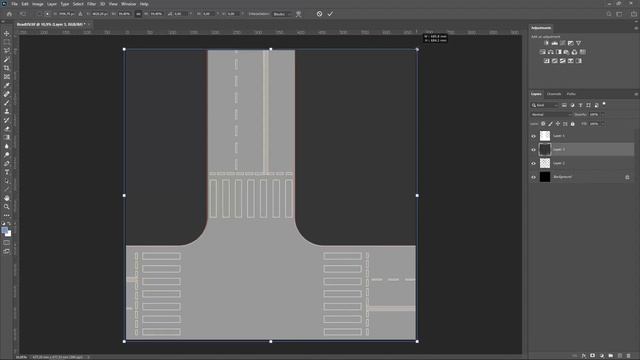
Task: Select the Clone Stamp tool
Action: [x=7, y=111]
